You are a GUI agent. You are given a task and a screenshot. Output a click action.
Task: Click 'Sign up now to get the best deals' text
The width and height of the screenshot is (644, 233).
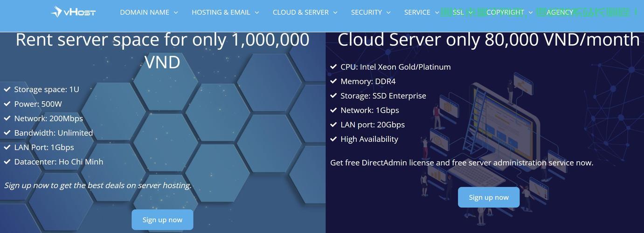point(98,185)
